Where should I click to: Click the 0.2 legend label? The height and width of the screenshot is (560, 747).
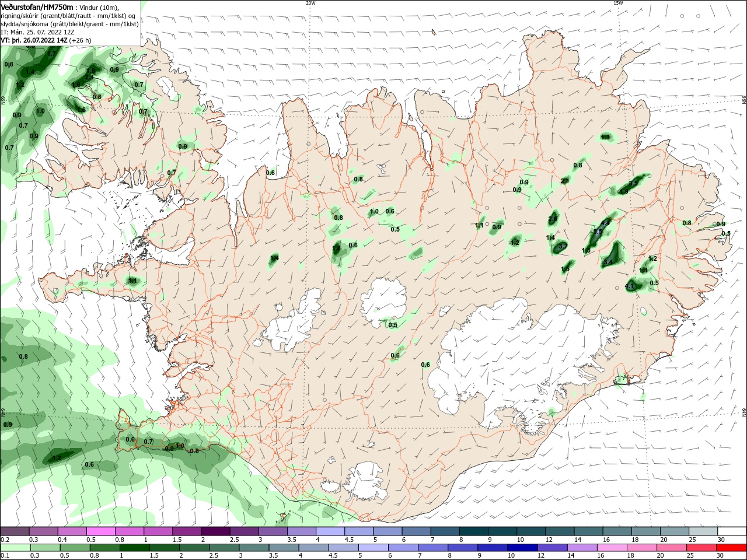[x=5, y=540]
